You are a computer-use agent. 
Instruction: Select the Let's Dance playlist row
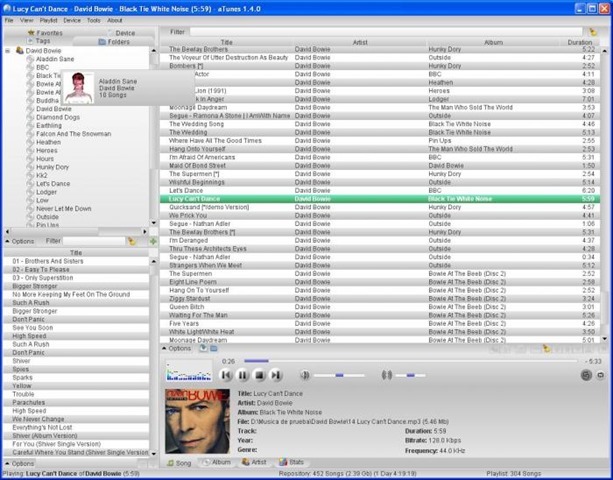[x=380, y=190]
